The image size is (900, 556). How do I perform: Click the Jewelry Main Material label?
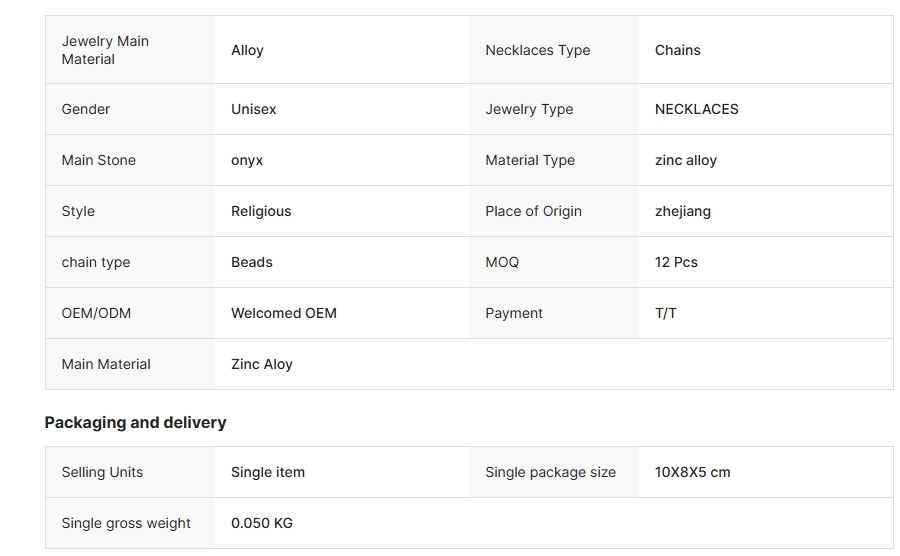click(x=105, y=50)
